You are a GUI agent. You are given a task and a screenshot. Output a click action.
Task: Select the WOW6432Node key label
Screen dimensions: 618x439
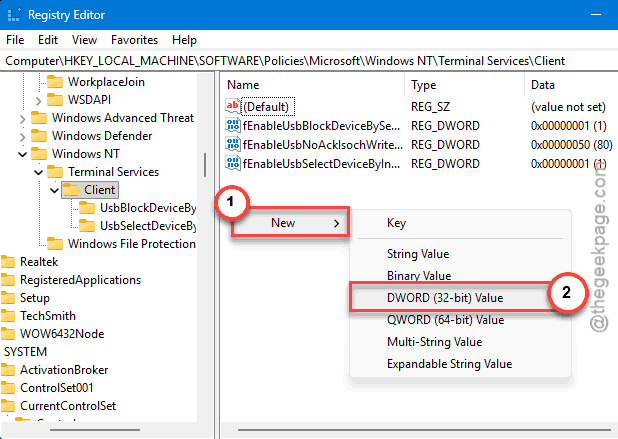click(62, 334)
